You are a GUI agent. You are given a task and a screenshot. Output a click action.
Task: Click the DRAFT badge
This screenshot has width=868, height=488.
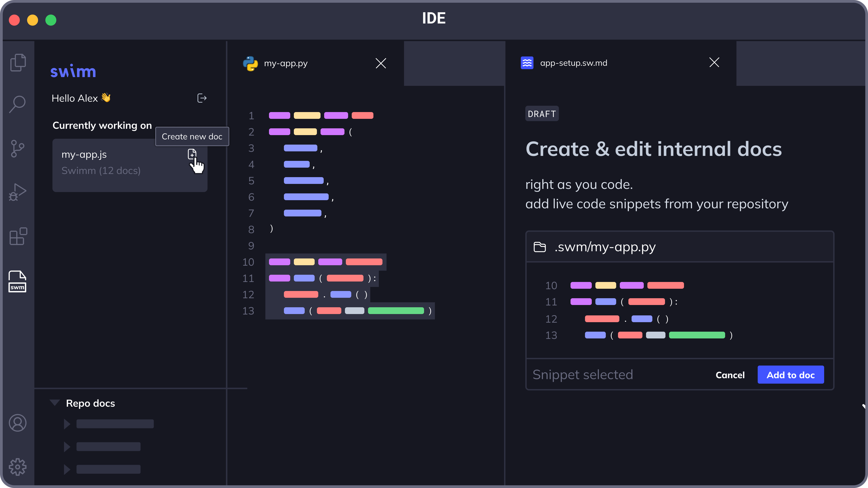542,114
